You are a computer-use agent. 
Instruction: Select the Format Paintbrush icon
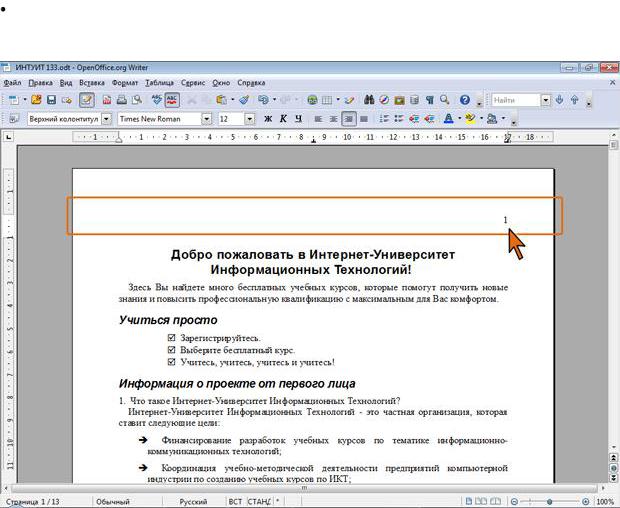pos(244,100)
